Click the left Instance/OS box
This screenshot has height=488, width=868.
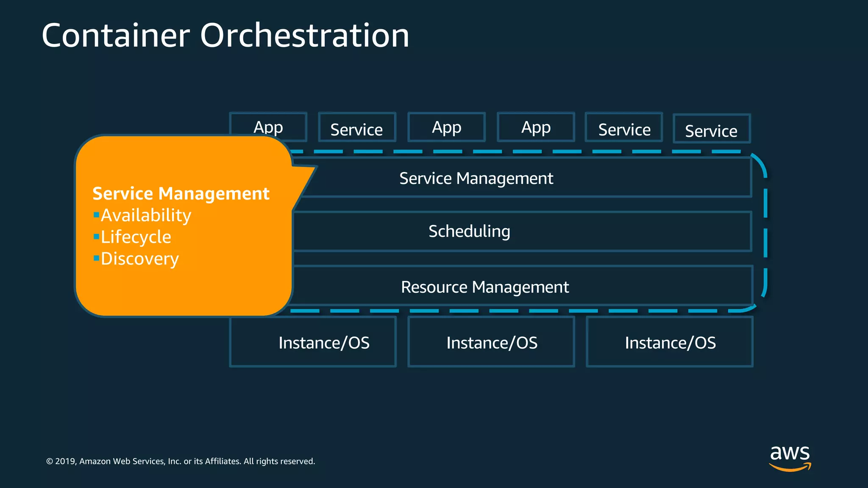tap(324, 342)
